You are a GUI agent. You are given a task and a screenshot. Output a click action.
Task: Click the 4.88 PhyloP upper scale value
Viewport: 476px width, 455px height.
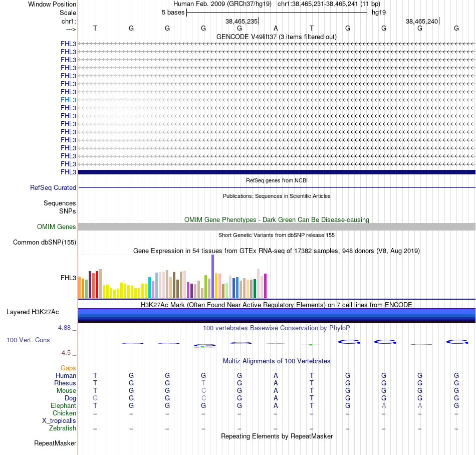pyautogui.click(x=64, y=328)
